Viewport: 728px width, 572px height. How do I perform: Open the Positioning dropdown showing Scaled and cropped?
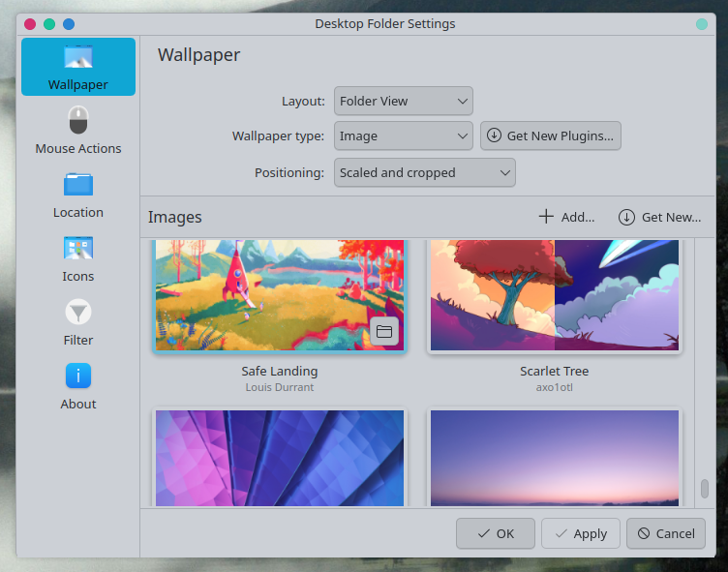(x=424, y=172)
